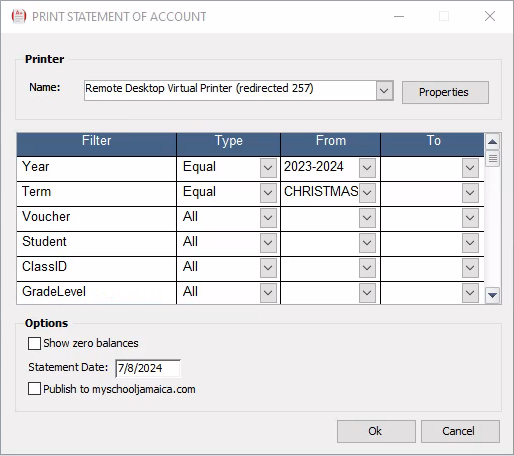The image size is (514, 456).
Task: Open To dropdown for Year row
Action: point(470,168)
